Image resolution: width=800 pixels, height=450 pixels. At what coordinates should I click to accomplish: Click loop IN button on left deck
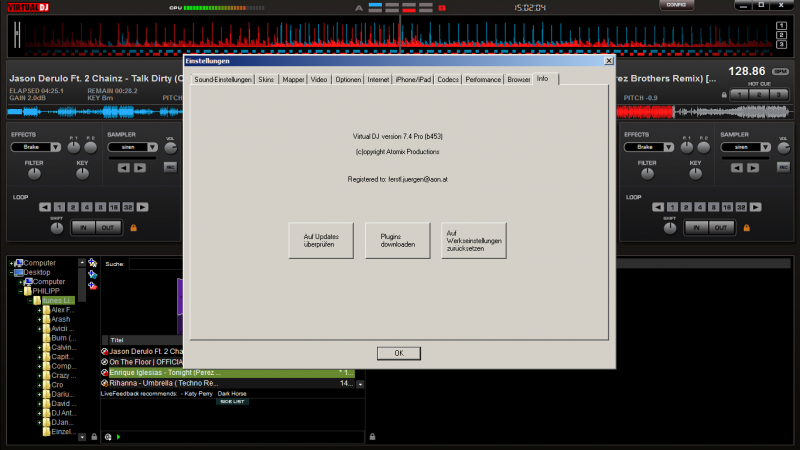click(x=83, y=228)
